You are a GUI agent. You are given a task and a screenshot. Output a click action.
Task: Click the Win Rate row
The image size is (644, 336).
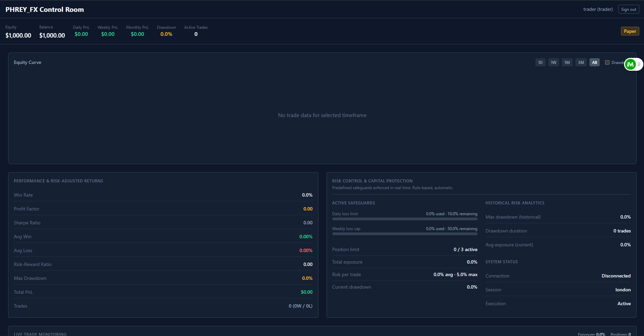click(163, 195)
